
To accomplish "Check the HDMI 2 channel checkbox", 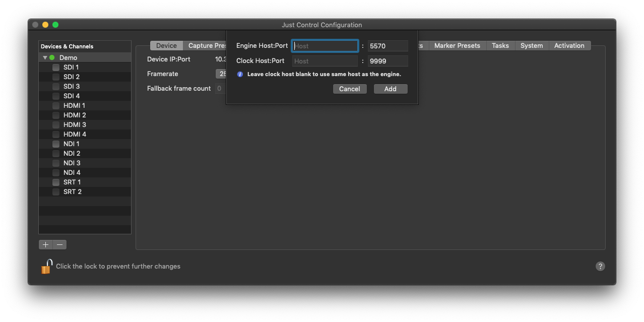I will click(x=56, y=115).
